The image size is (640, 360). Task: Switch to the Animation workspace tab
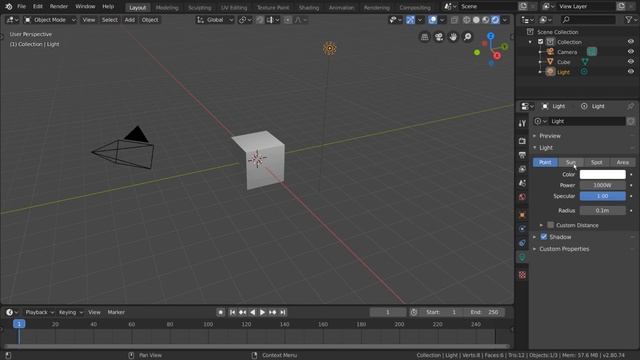tap(342, 7)
